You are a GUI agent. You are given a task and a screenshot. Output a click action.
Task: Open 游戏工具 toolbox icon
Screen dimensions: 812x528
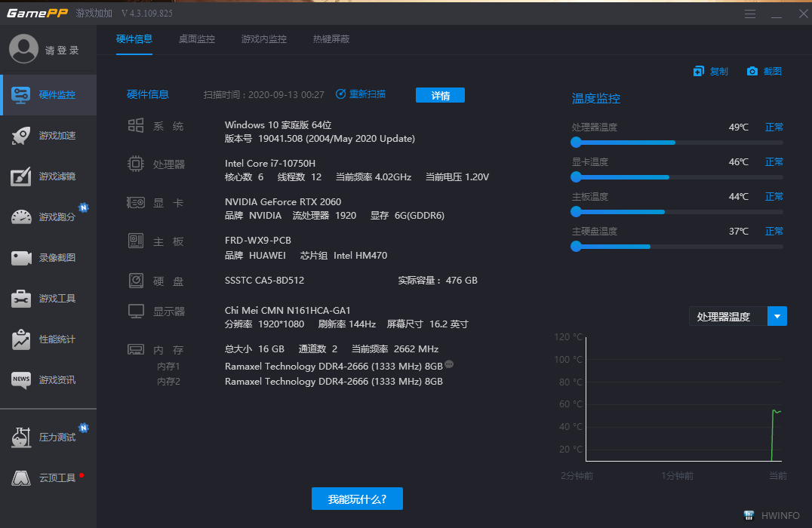coord(20,299)
